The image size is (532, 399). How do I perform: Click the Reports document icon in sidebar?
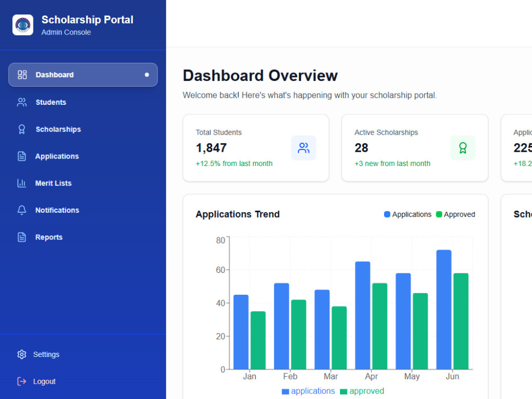tap(22, 237)
